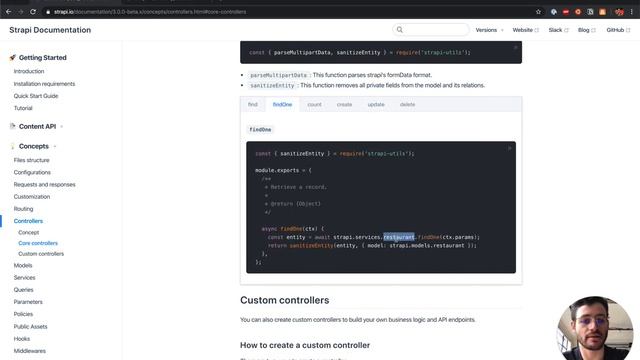Open Models page in sidebar
Viewport: 640px width, 360px height.
23,265
